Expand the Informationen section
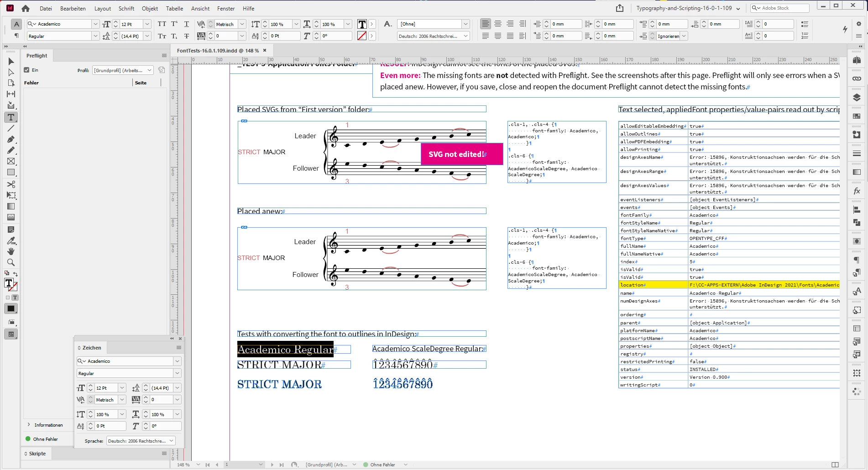This screenshot has width=868, height=470. pos(29,425)
